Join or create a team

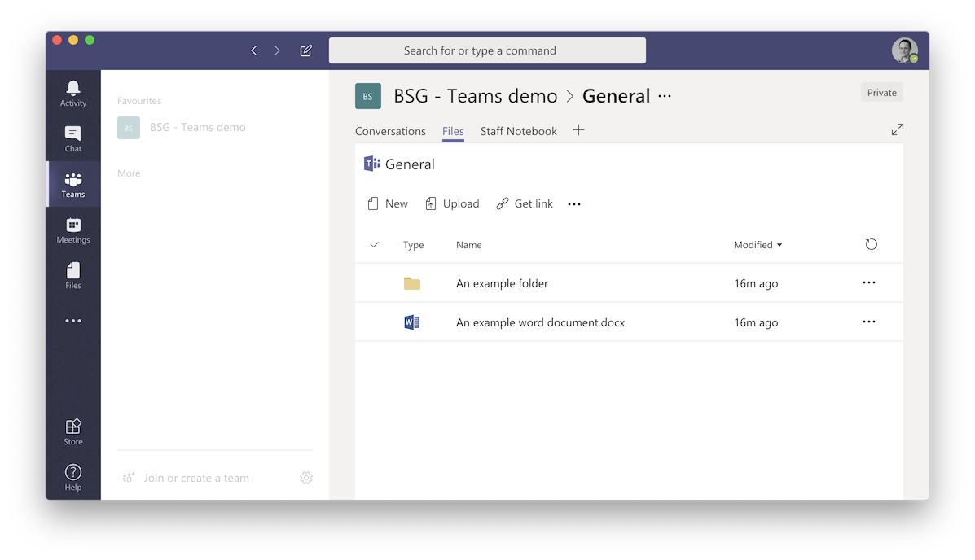187,478
